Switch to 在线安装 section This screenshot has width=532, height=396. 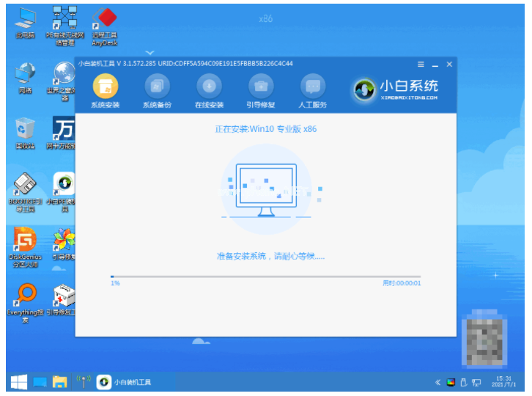(209, 87)
